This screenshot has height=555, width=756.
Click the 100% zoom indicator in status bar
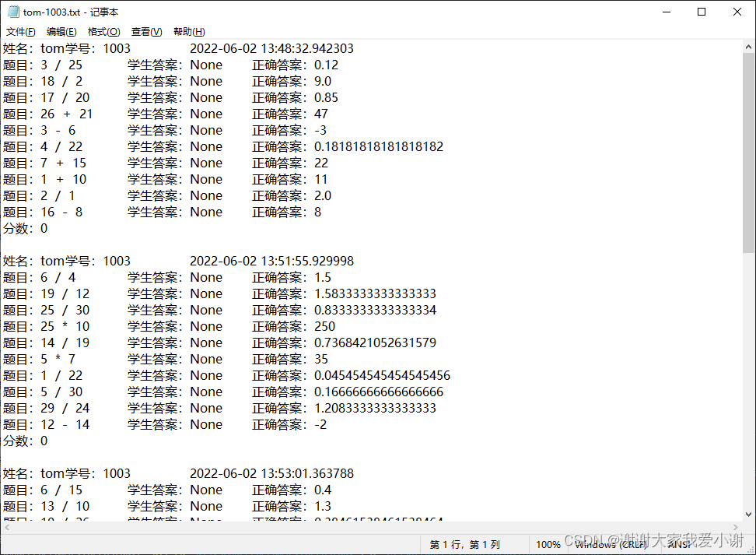pos(548,545)
